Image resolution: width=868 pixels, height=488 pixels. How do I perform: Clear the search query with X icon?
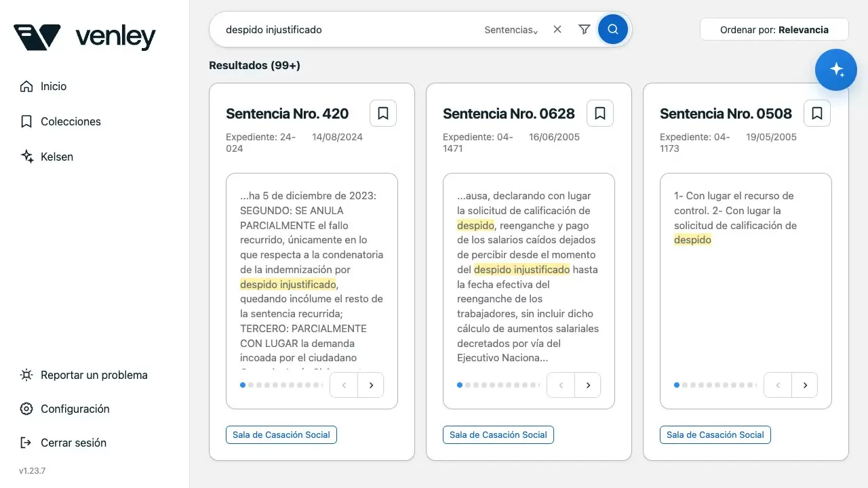pos(557,29)
